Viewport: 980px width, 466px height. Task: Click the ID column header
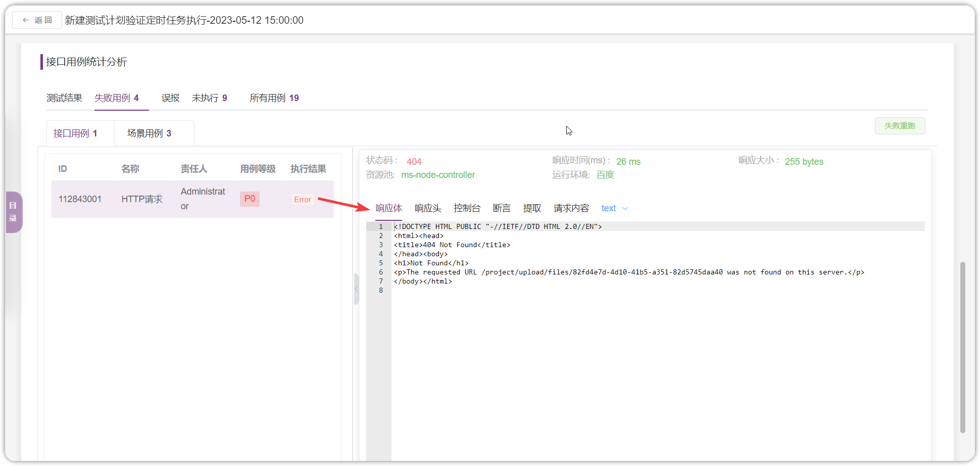click(63, 169)
